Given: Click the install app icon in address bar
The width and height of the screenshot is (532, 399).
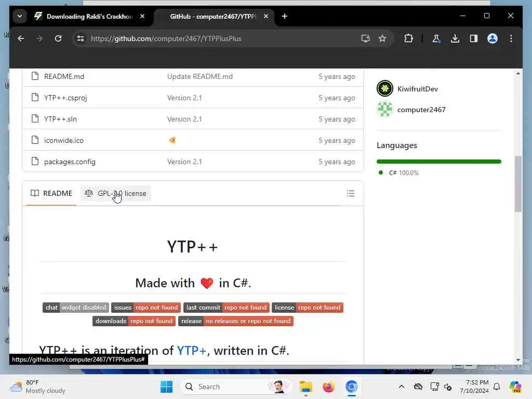Looking at the screenshot, I should (x=365, y=38).
